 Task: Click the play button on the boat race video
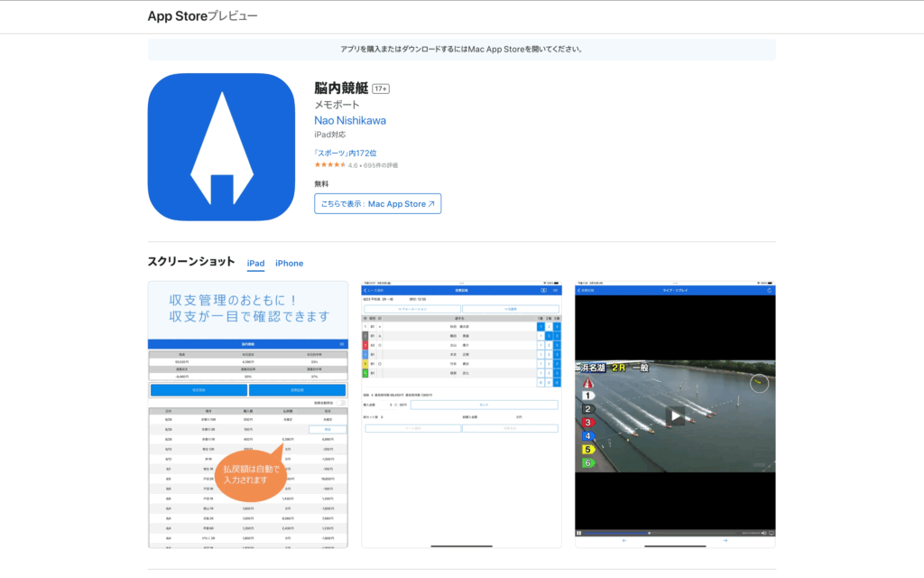(675, 415)
